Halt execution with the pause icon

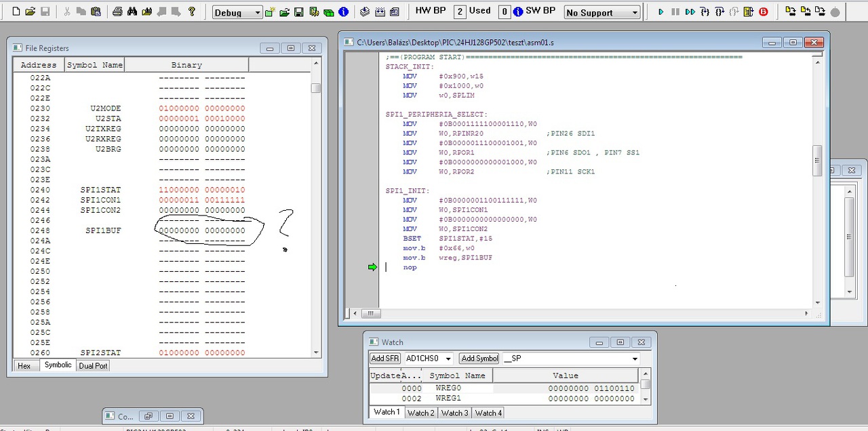675,12
